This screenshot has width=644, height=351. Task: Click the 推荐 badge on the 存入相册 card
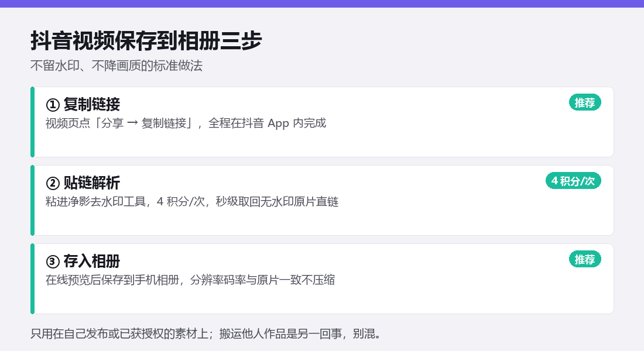coord(585,259)
